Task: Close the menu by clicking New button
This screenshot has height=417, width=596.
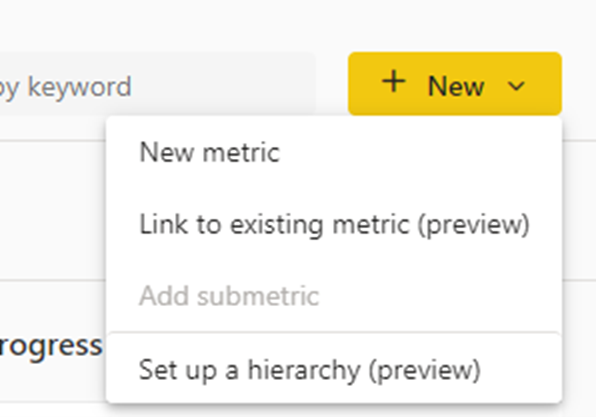Action: point(455,84)
